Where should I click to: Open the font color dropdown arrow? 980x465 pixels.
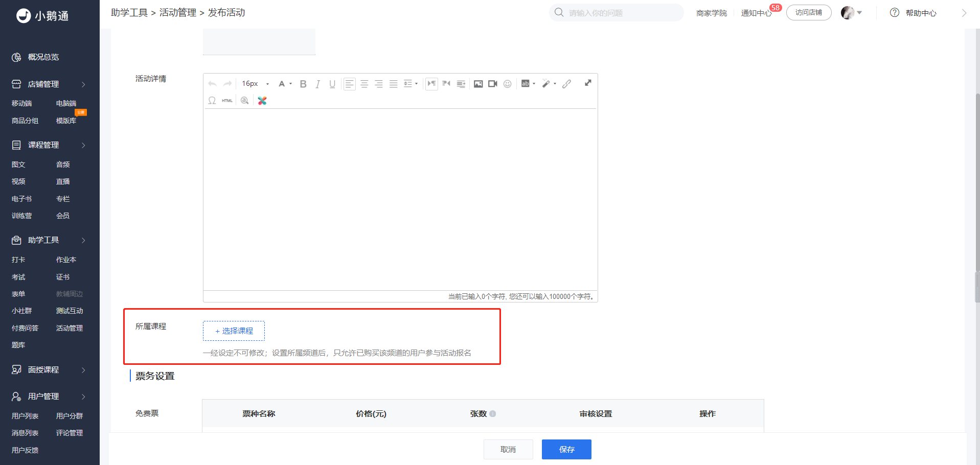(290, 84)
